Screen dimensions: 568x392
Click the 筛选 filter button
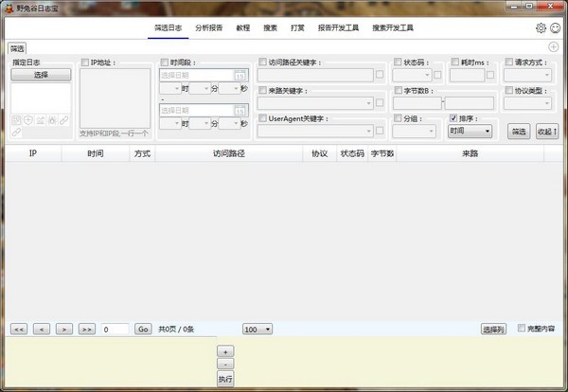(x=519, y=132)
